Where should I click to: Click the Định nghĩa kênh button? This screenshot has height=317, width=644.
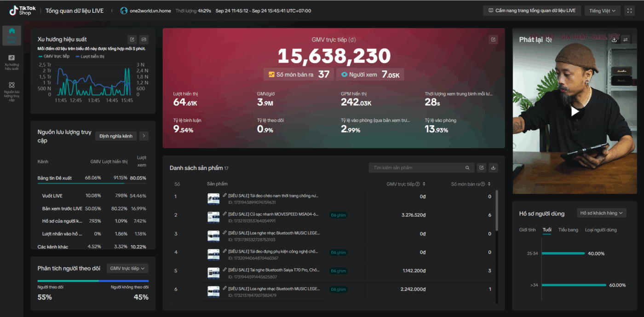pyautogui.click(x=115, y=136)
